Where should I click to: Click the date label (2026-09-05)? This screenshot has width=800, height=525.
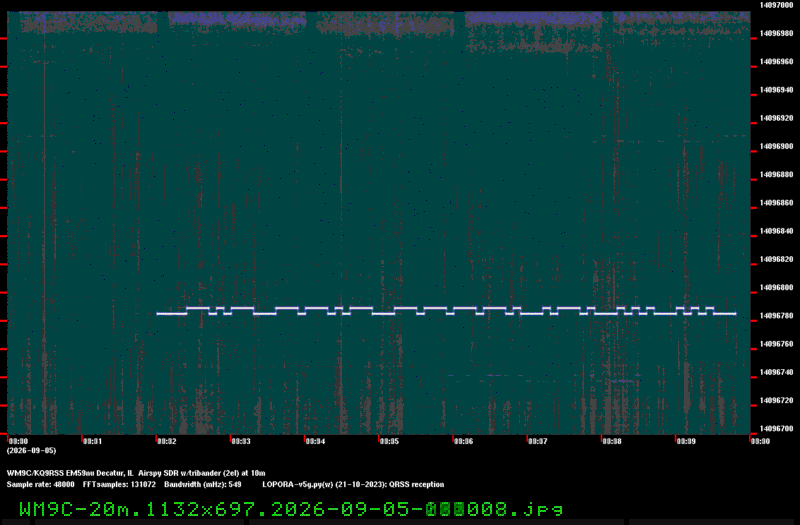(x=32, y=451)
